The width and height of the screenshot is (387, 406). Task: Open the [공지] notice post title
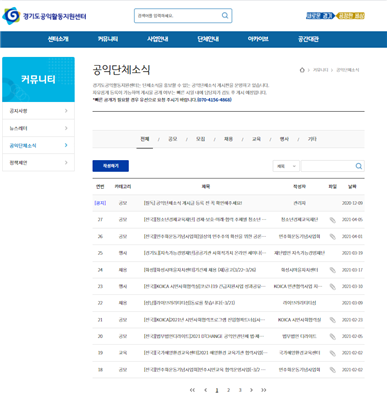pos(193,203)
